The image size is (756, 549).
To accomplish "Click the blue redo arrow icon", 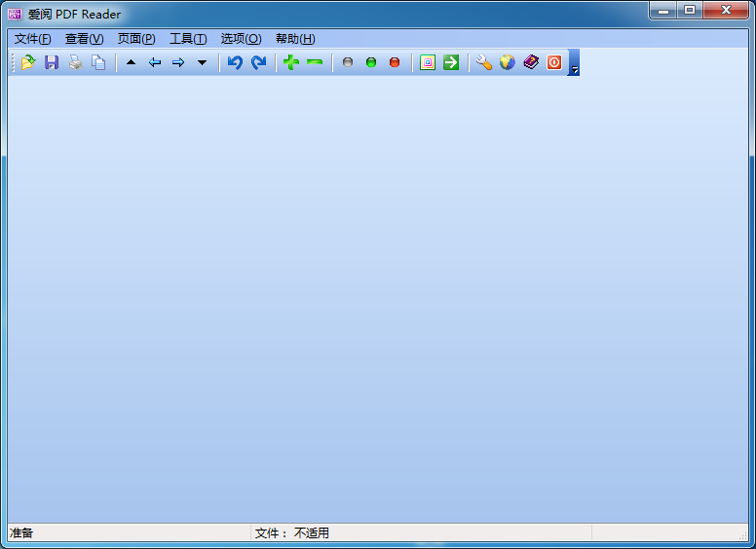I will click(x=258, y=62).
